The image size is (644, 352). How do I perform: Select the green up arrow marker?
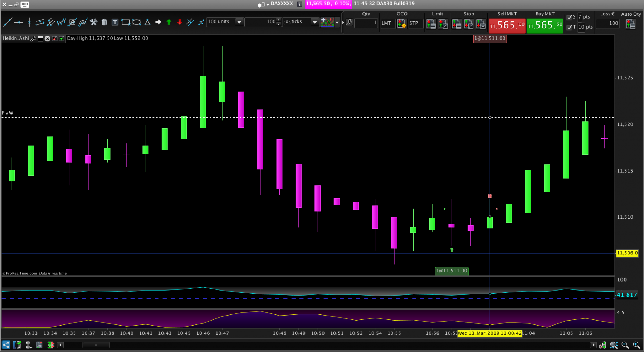(169, 22)
